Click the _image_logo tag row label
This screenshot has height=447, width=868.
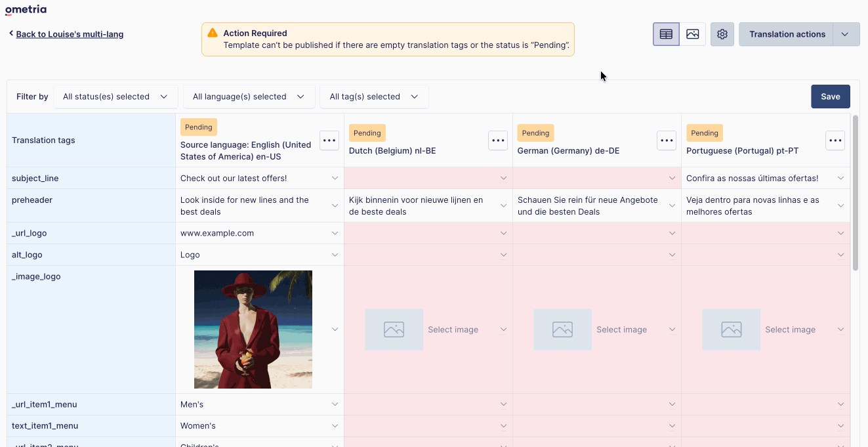(x=36, y=276)
